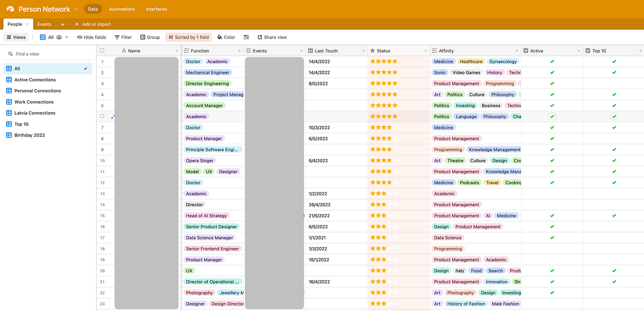The width and height of the screenshot is (644, 311).
Task: Toggle the select-all checkbox in header
Action: point(102,51)
